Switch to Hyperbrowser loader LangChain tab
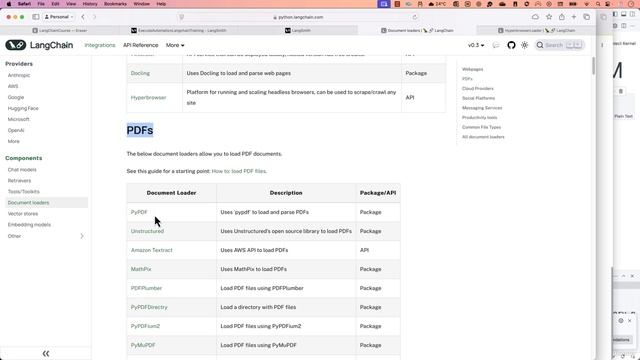Image resolution: width=640 pixels, height=360 pixels. pos(536,30)
